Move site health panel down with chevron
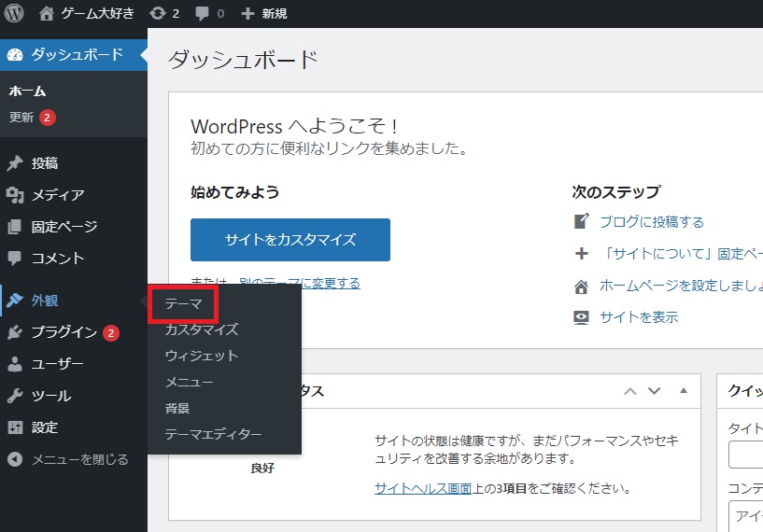This screenshot has height=532, width=763. coord(655,391)
